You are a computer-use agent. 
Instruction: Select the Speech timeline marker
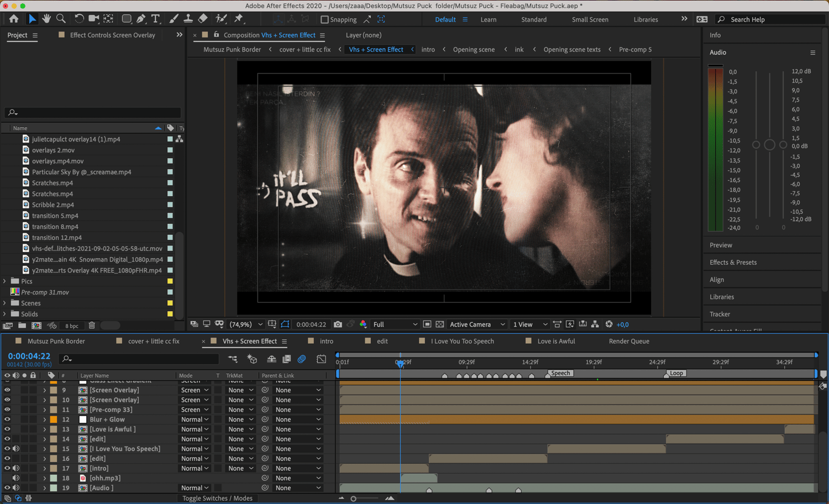point(560,374)
